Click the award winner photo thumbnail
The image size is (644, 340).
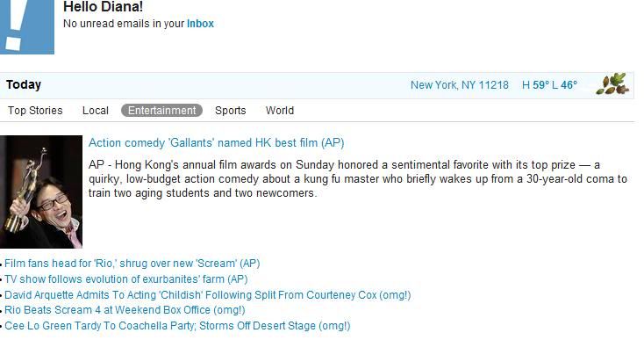(x=41, y=192)
